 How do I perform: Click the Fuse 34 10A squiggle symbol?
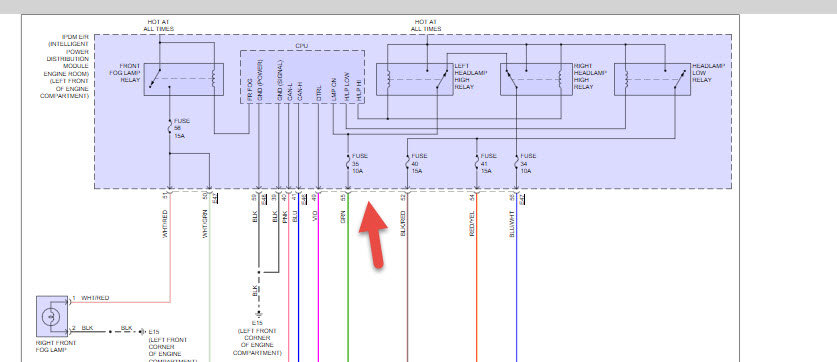tap(516, 163)
